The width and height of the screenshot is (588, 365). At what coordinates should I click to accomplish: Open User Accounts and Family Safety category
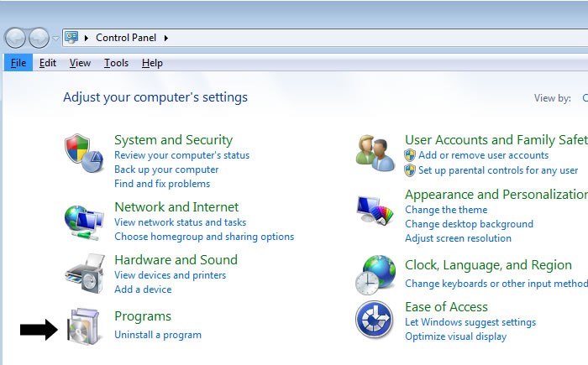click(496, 140)
